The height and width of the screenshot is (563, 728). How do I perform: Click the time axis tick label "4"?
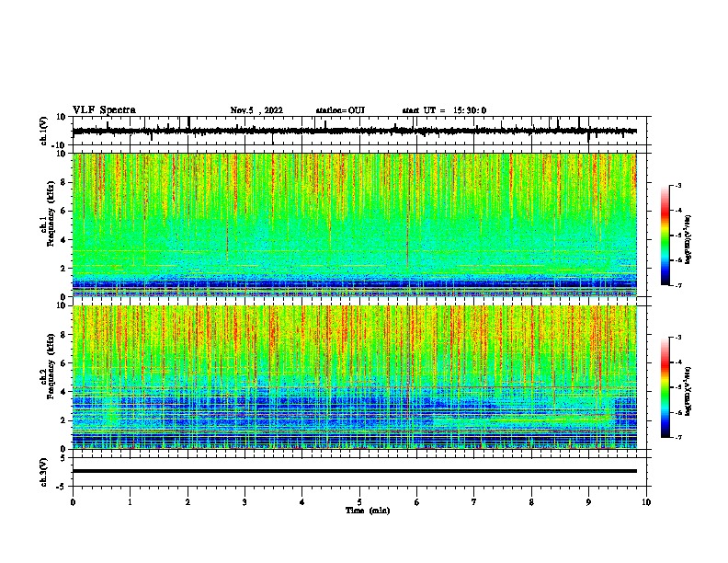[302, 502]
